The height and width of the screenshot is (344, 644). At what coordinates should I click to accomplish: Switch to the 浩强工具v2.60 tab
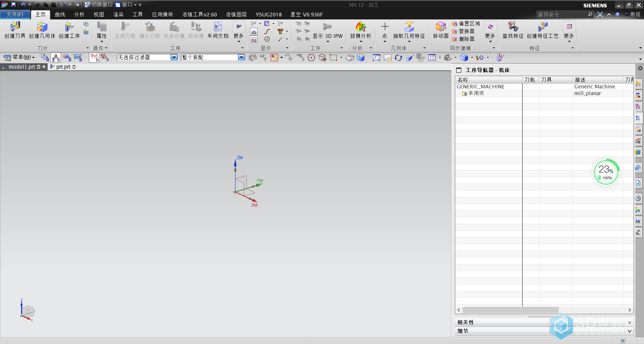click(200, 14)
